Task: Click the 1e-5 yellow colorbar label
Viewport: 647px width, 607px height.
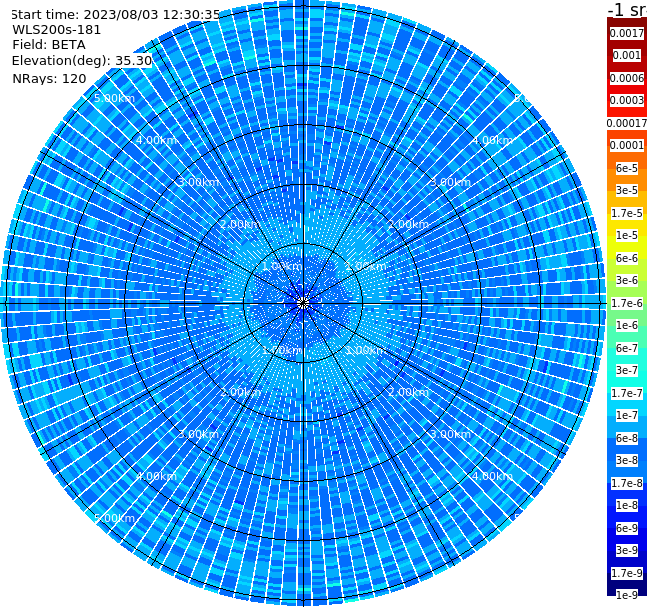Action: (627, 235)
